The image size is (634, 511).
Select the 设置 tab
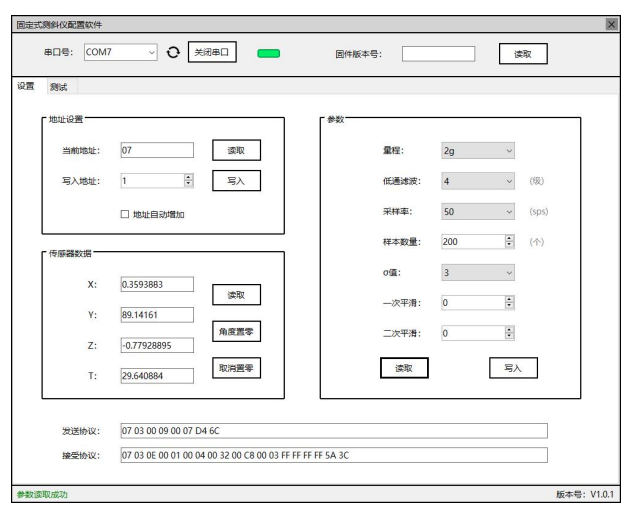pos(24,87)
